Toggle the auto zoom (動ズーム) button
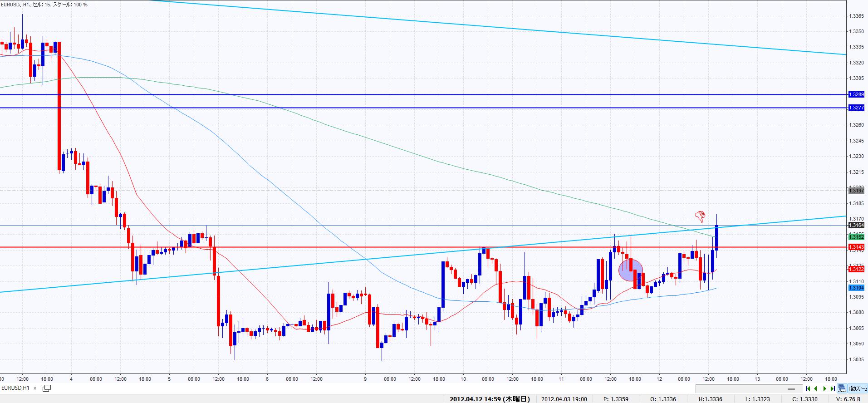The width and height of the screenshot is (868, 403). 858,388
